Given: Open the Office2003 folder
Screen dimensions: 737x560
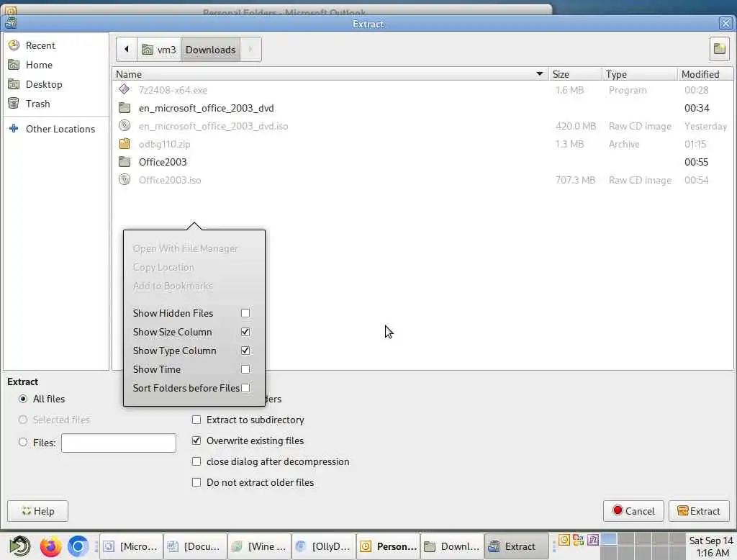Looking at the screenshot, I should [423, 162].
